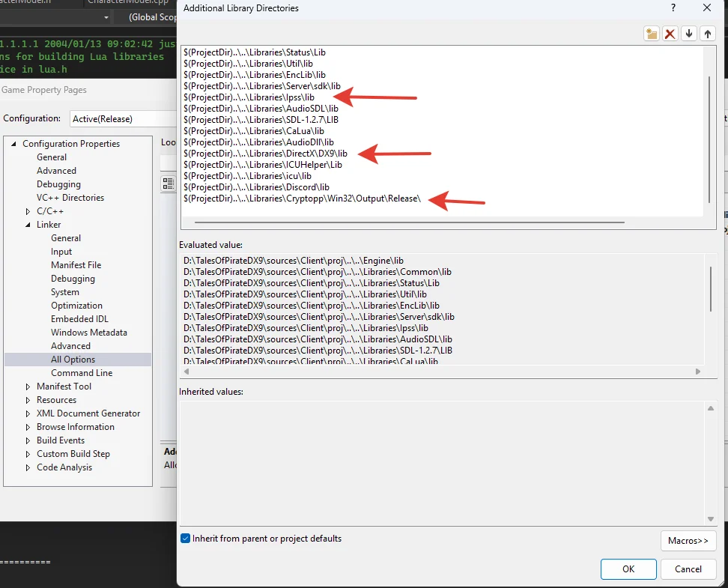The width and height of the screenshot is (728, 588).
Task: Collapse the Configuration Properties tree node
Action: 13,144
